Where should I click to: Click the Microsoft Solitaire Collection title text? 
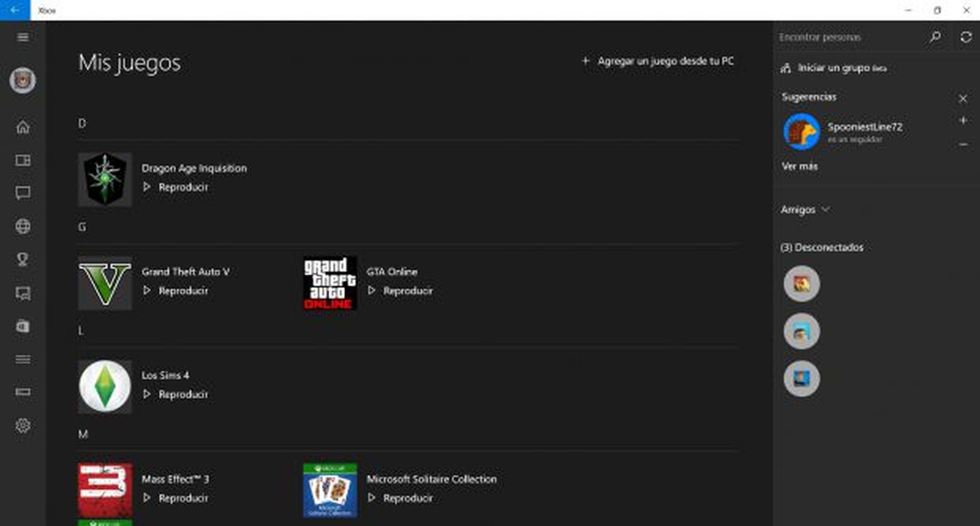click(x=431, y=479)
